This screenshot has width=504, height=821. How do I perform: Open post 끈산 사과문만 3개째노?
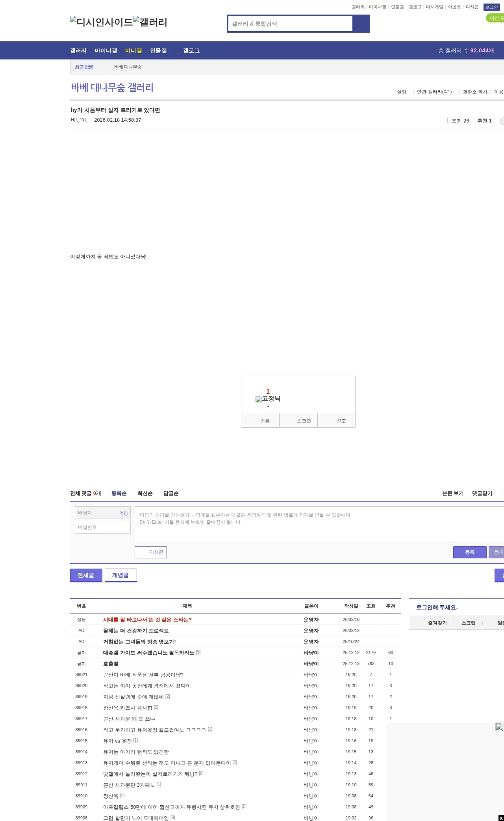tap(129, 785)
